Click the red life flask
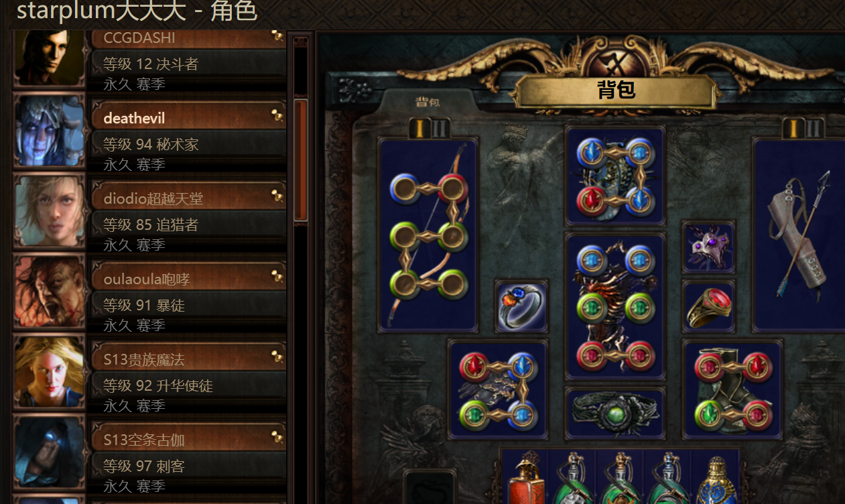845x504 pixels. (x=525, y=477)
